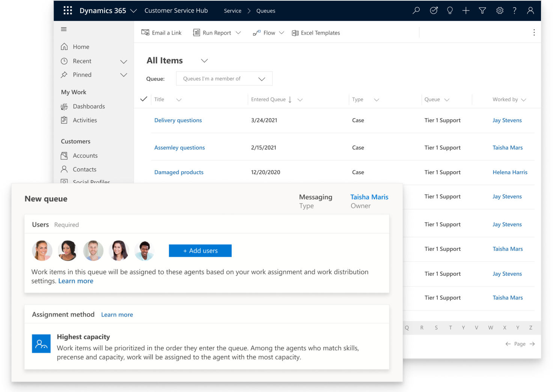The image size is (553, 392).
Task: Click the question mark help icon
Action: [x=515, y=11]
